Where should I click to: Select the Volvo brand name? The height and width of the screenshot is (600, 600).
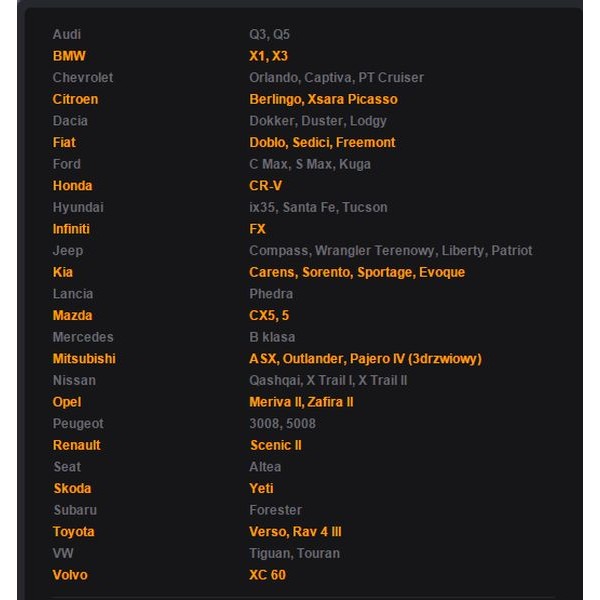(x=70, y=575)
